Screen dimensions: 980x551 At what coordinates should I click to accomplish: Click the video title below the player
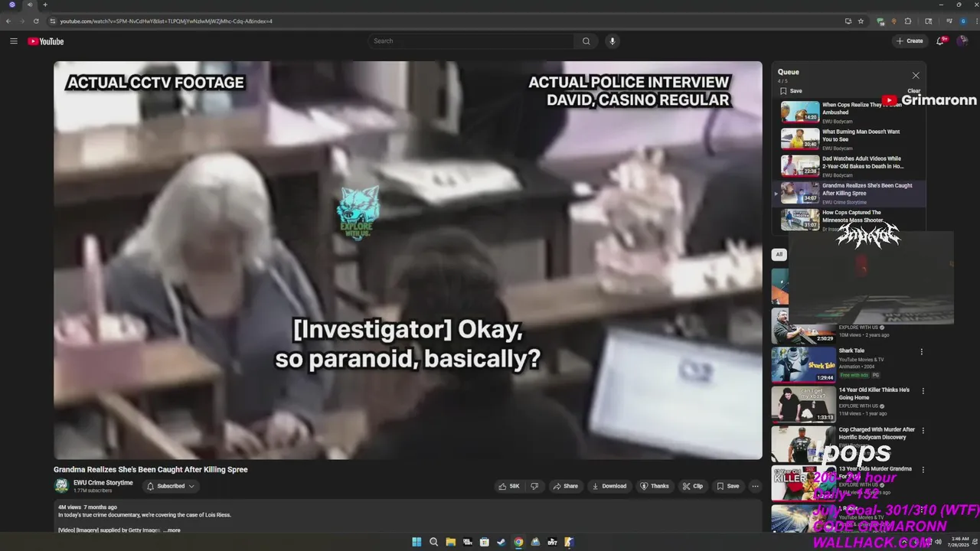(151, 469)
